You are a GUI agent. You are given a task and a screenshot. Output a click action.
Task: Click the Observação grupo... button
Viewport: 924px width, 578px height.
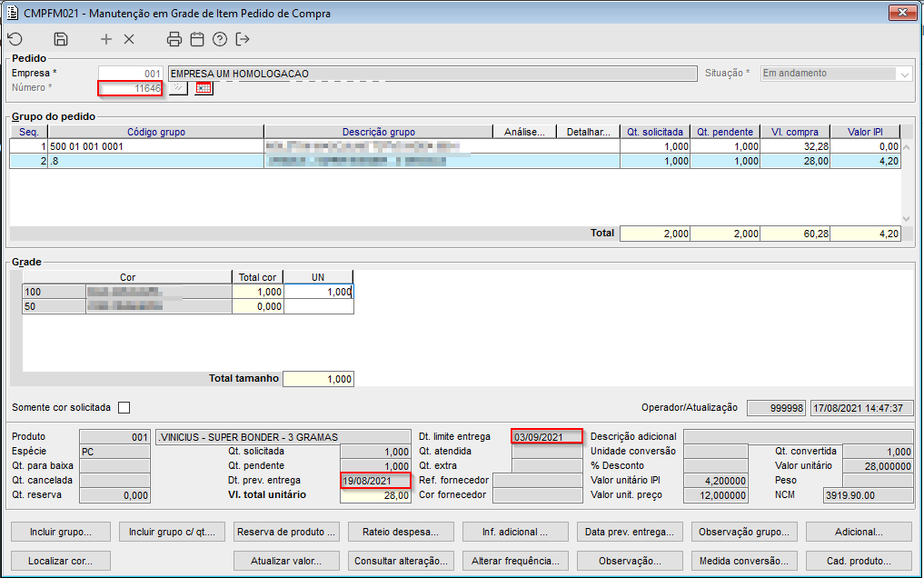pyautogui.click(x=744, y=532)
